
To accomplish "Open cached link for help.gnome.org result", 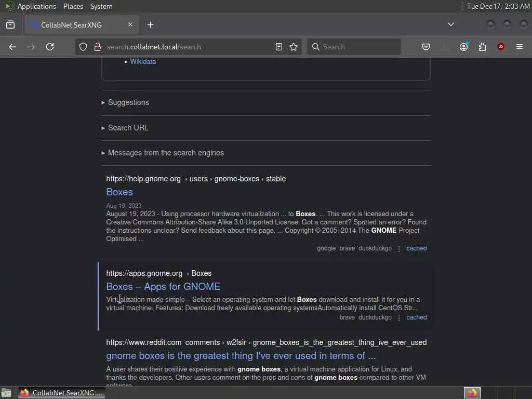I will tap(417, 248).
